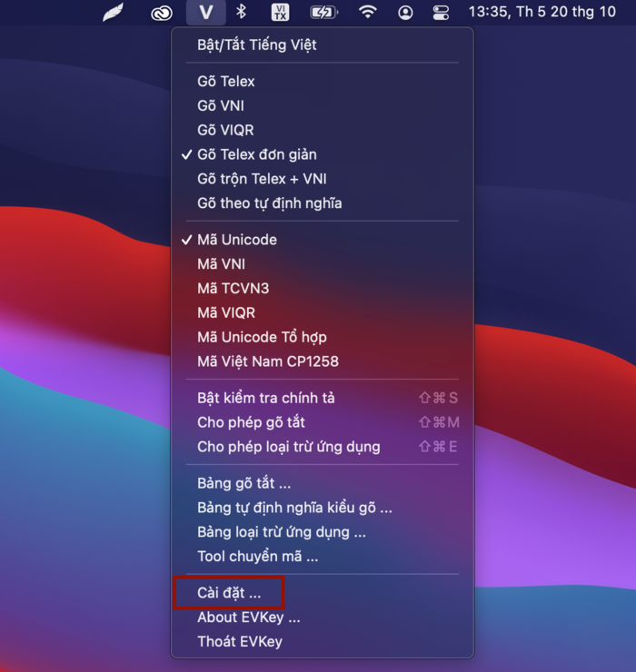Select Gõ trộn Telex + VNI
This screenshot has width=636, height=672.
click(x=323, y=179)
